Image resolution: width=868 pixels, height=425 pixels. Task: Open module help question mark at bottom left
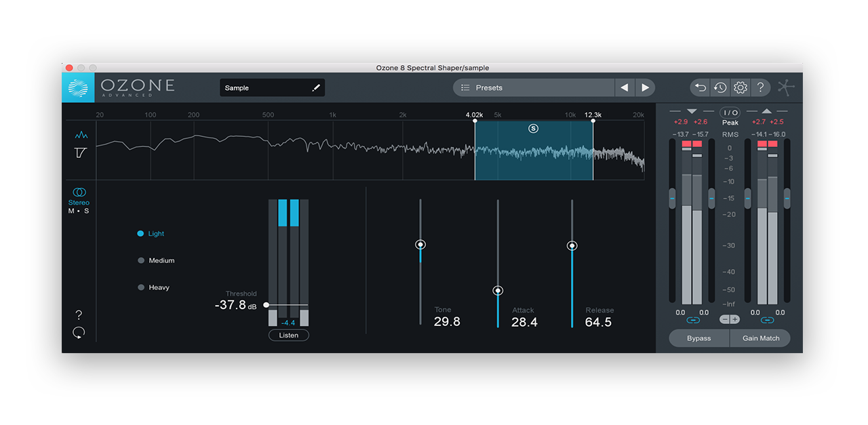79,315
